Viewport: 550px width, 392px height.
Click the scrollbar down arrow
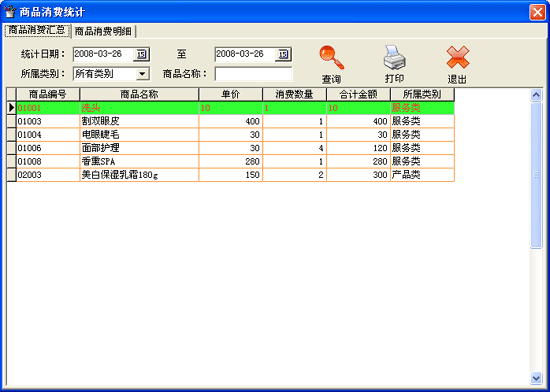click(x=536, y=378)
